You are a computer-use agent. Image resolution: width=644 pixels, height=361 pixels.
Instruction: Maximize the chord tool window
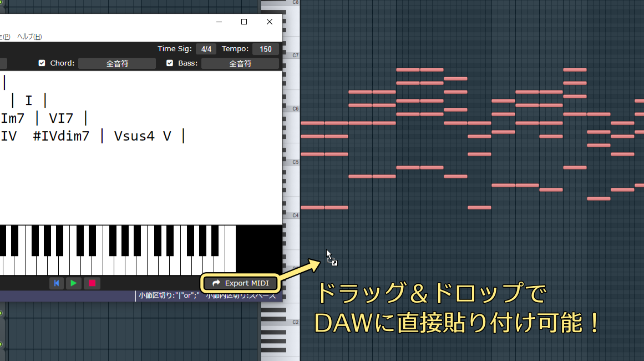[244, 22]
